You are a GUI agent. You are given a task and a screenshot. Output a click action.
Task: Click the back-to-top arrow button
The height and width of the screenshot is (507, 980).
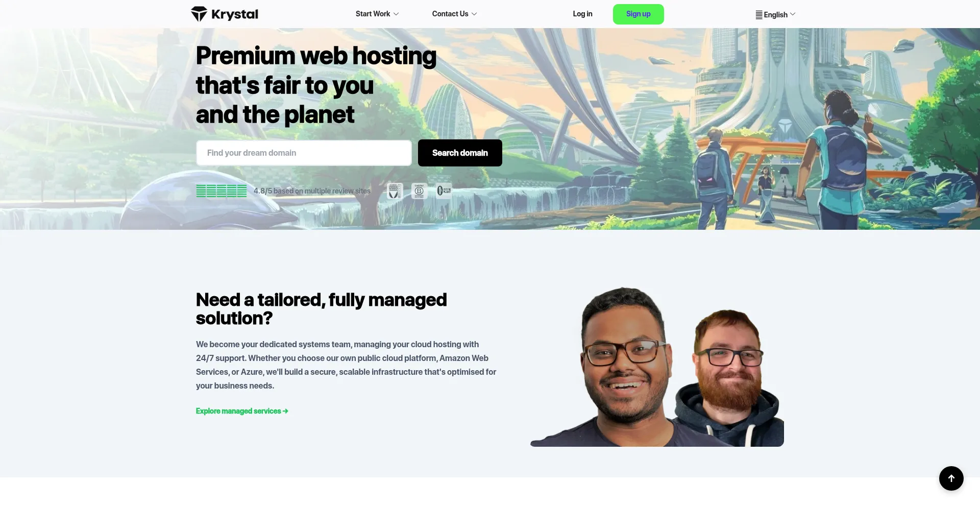951,478
